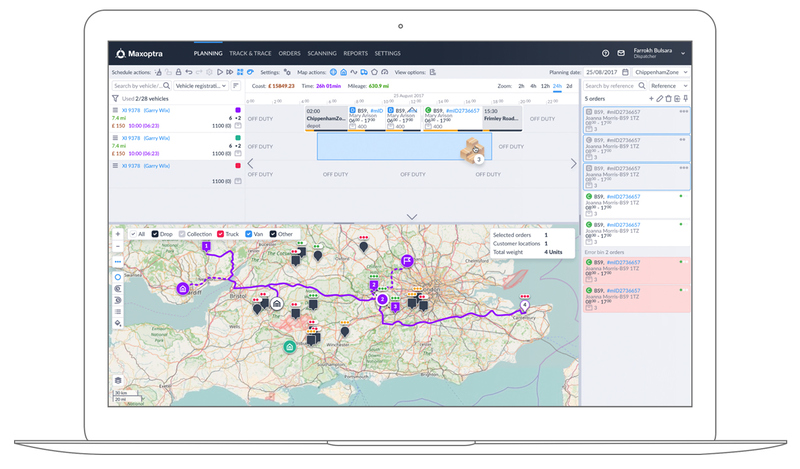Toggle the Drop checkbox on map
This screenshot has height=469, width=800.
point(155,234)
